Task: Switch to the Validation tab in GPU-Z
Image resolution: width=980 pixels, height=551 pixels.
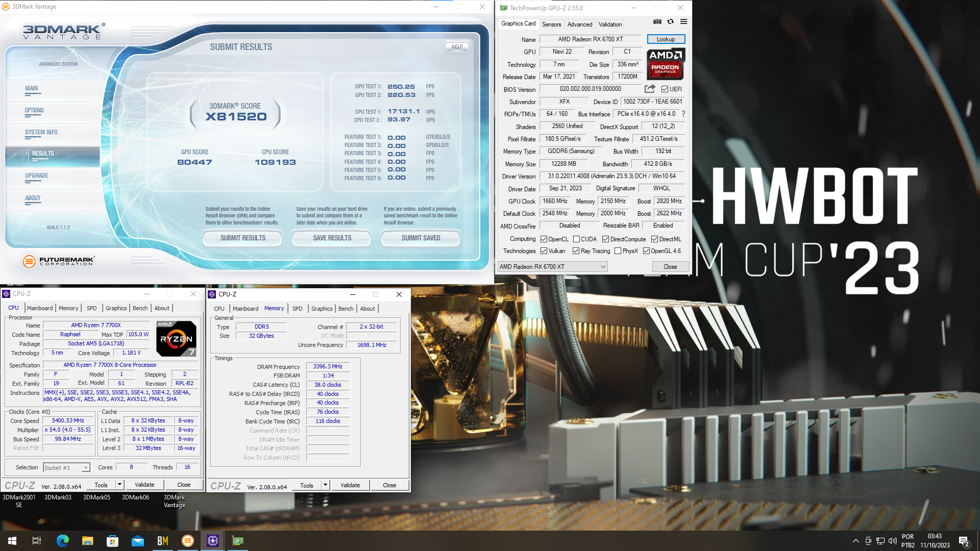Action: [x=610, y=24]
